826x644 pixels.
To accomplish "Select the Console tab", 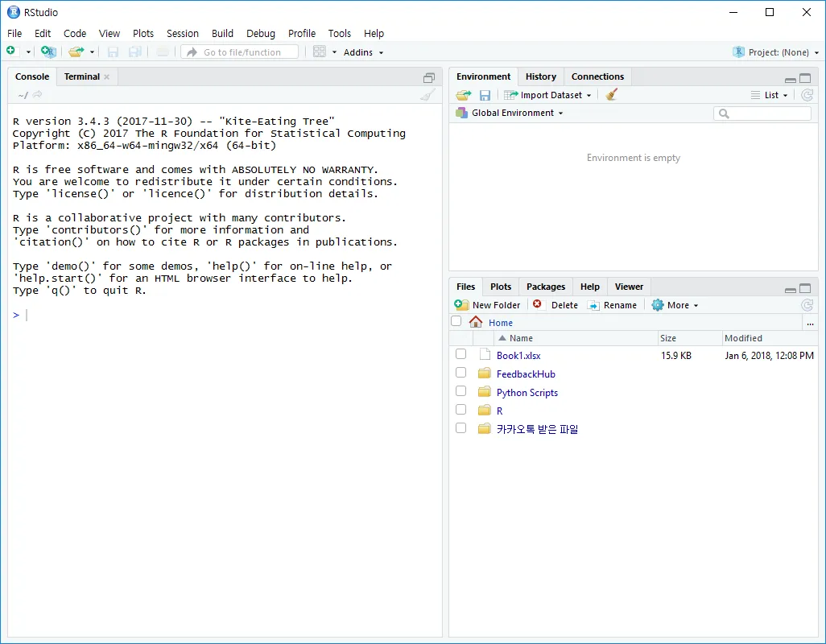I will [32, 76].
